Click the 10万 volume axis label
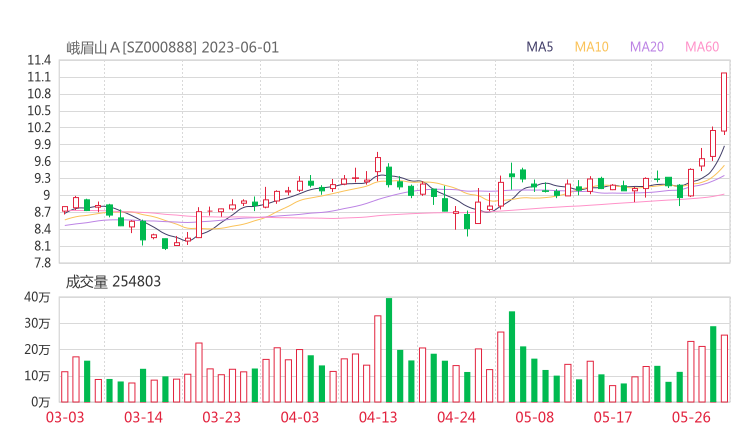 (x=37, y=376)
